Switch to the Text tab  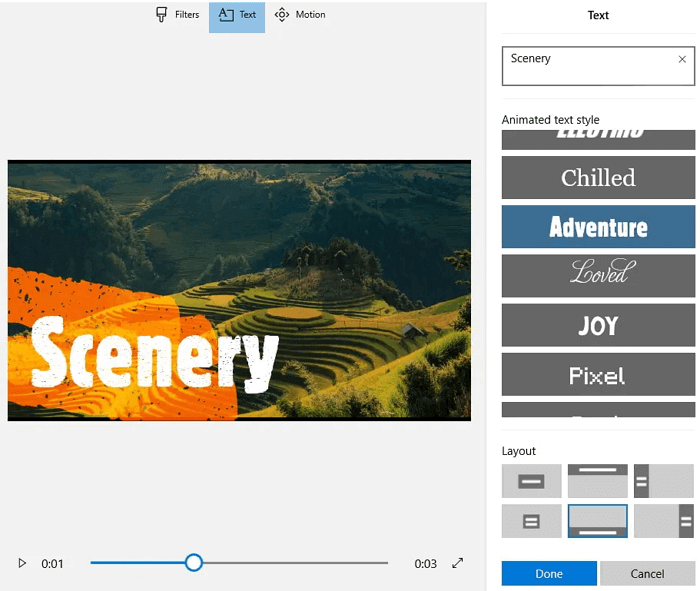click(x=237, y=15)
